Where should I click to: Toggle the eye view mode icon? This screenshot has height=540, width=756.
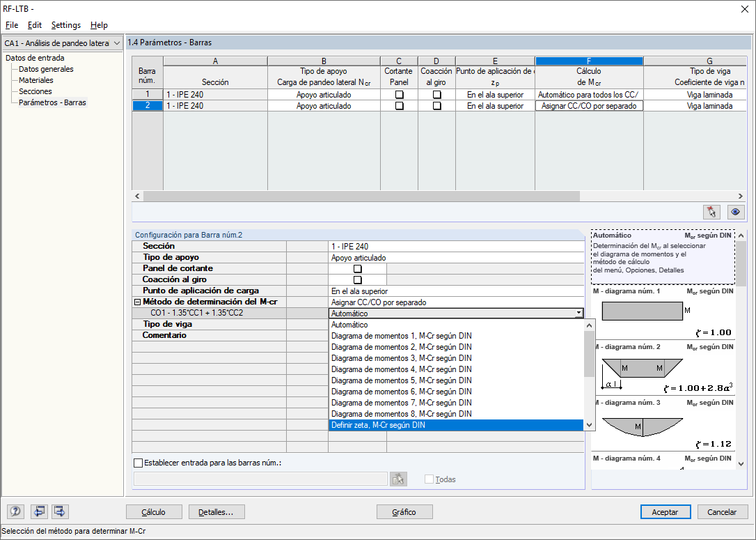click(x=735, y=212)
